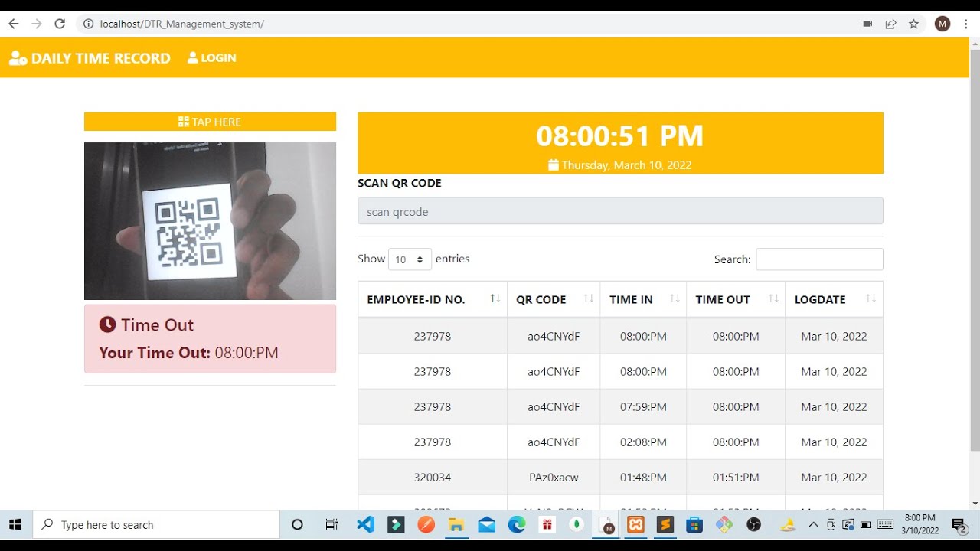
Task: Show hidden system tray icons
Action: (x=813, y=525)
